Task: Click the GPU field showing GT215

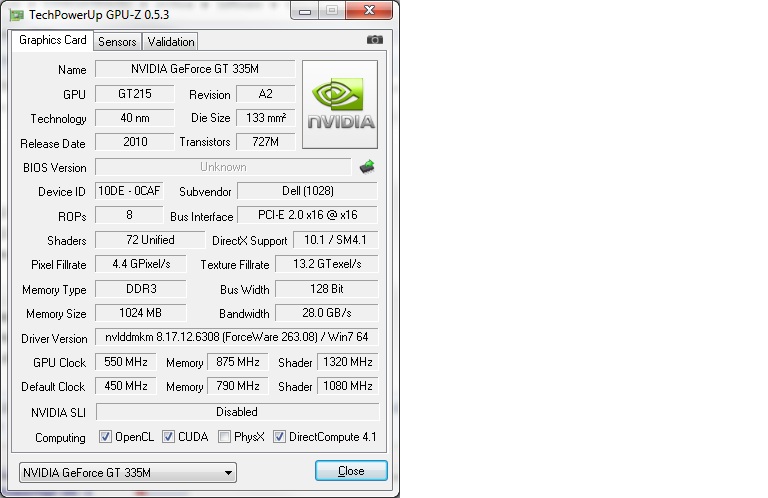Action: 135,94
